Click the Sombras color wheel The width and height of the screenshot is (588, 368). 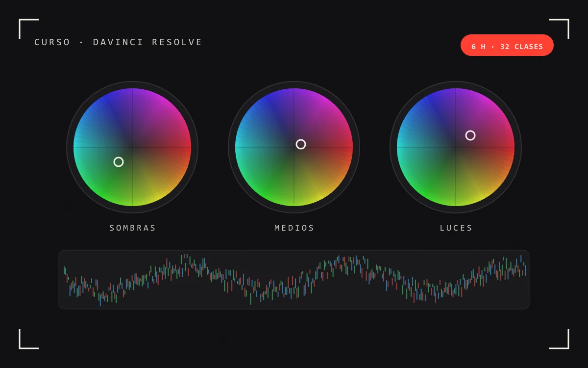(x=132, y=147)
